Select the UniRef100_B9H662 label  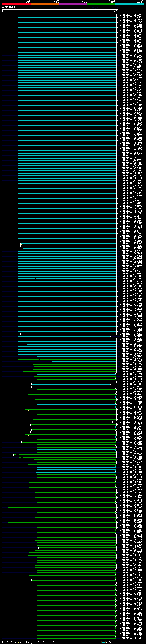131,85
